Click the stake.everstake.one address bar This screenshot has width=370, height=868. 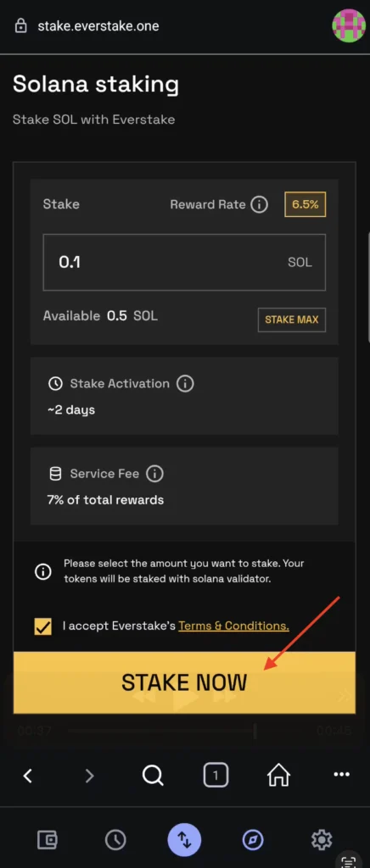tap(98, 26)
